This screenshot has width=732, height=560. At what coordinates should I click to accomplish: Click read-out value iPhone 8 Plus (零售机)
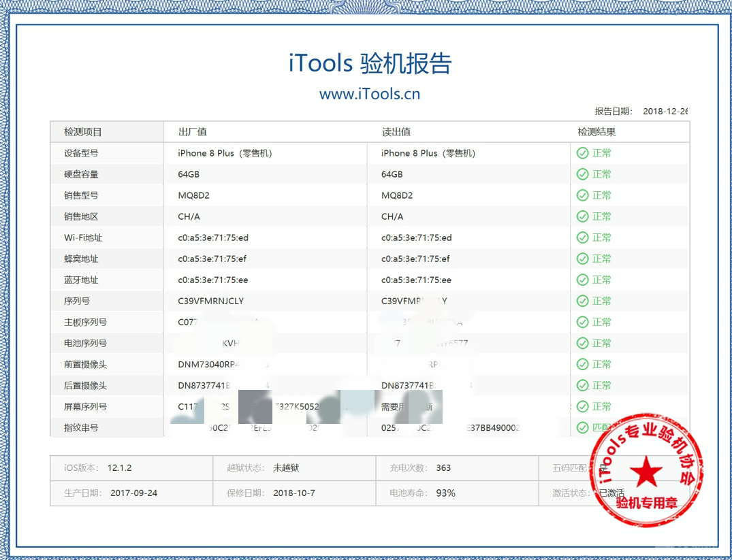(x=428, y=153)
